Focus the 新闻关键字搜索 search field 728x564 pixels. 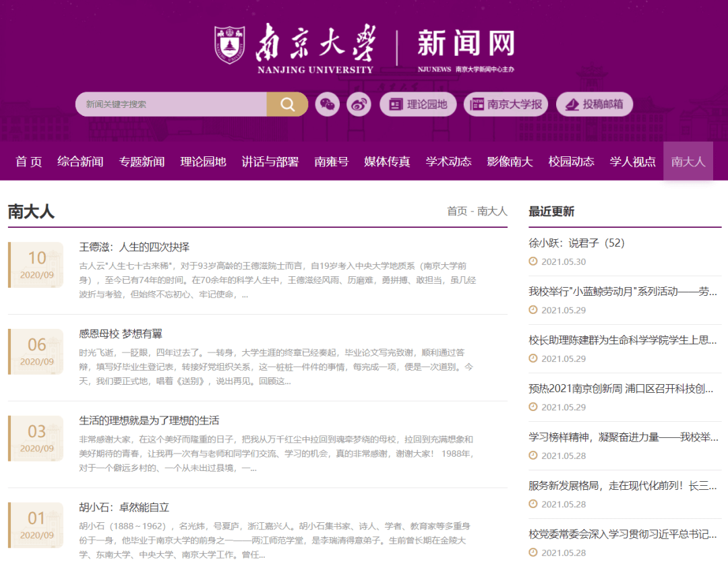click(x=171, y=104)
